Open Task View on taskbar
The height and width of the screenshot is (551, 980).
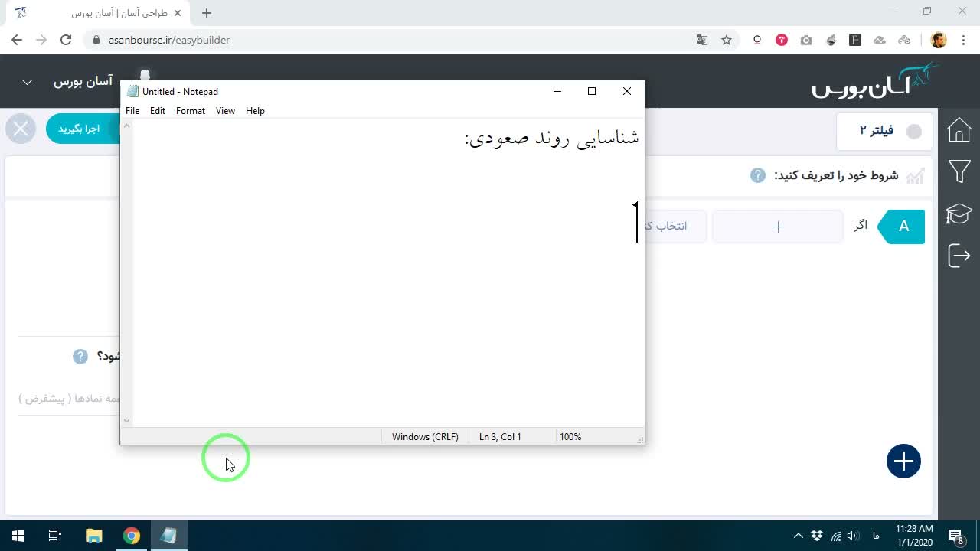pos(55,536)
